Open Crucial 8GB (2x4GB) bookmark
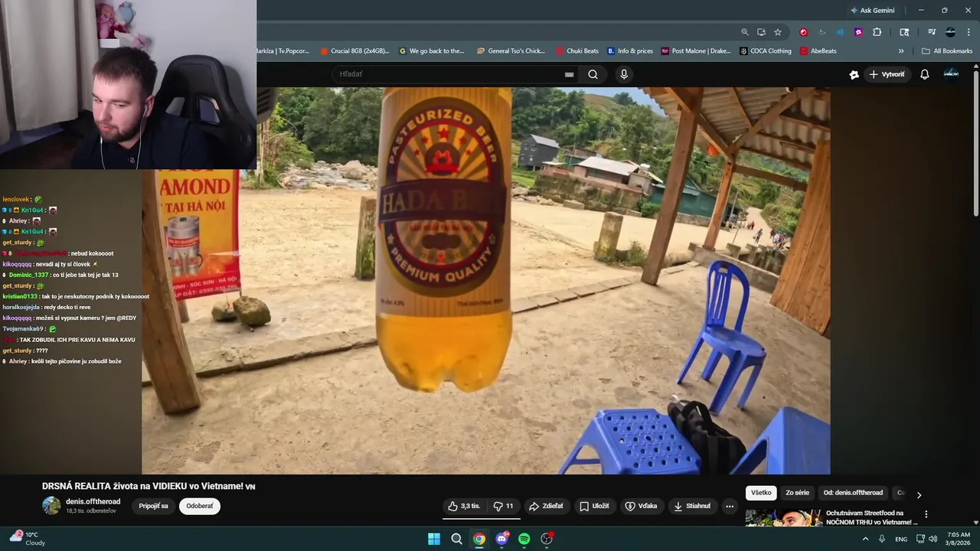980x551 pixels. tap(356, 51)
